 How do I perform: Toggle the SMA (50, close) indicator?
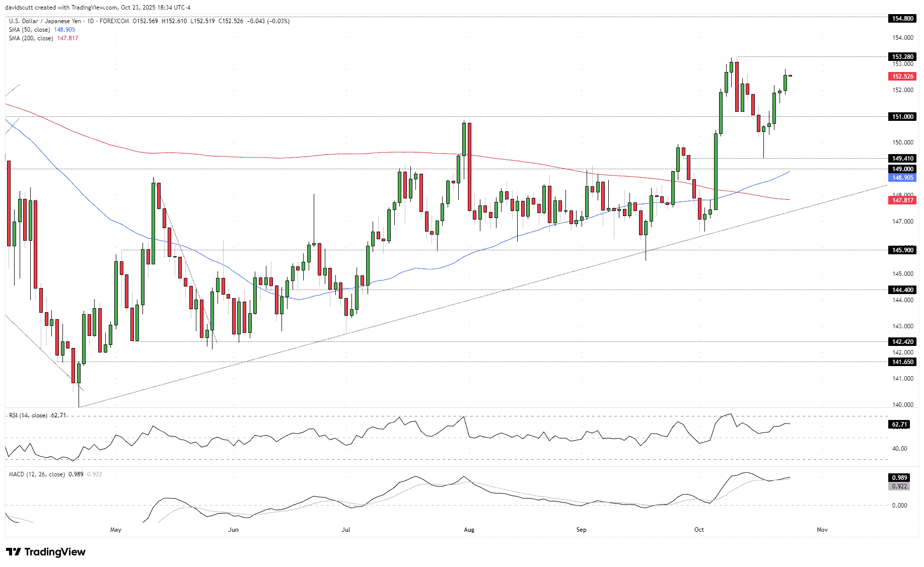(x=29, y=30)
